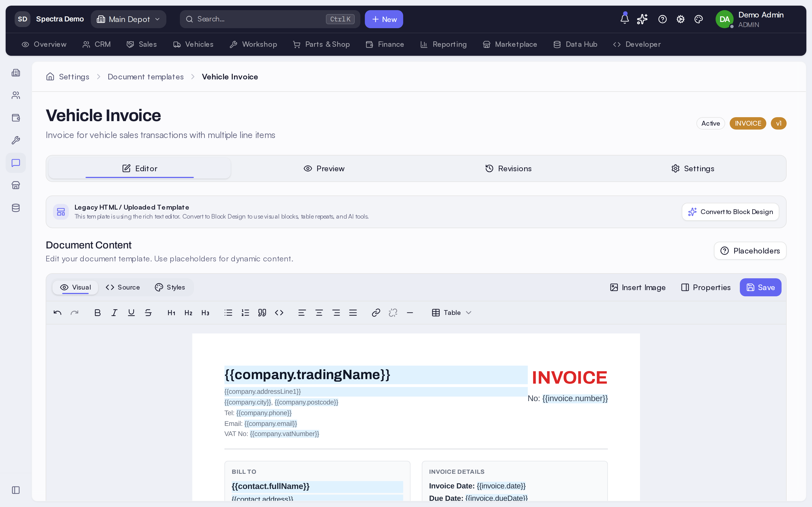Collapse the sidebar panel at bottom left
This screenshot has width=812, height=507.
coord(16,490)
